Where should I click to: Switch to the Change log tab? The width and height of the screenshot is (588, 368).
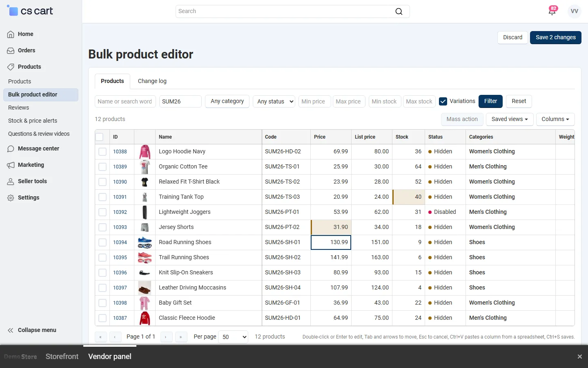[152, 81]
